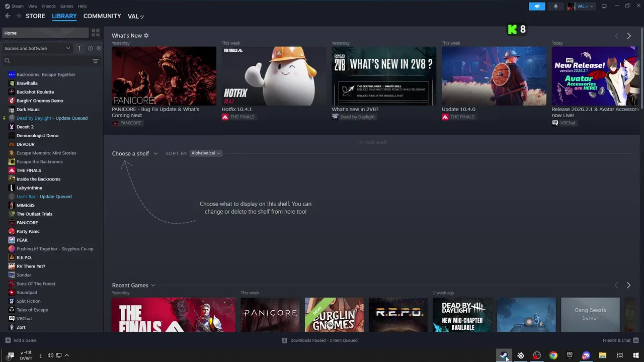Click THE FINALS icon in game list
The image size is (644, 362).
coord(12,170)
